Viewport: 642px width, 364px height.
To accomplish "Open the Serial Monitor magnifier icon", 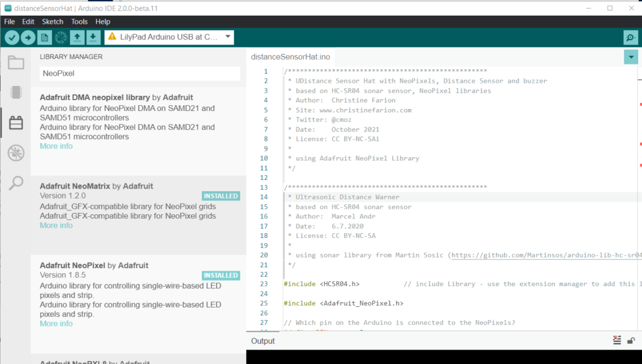I will tap(631, 38).
